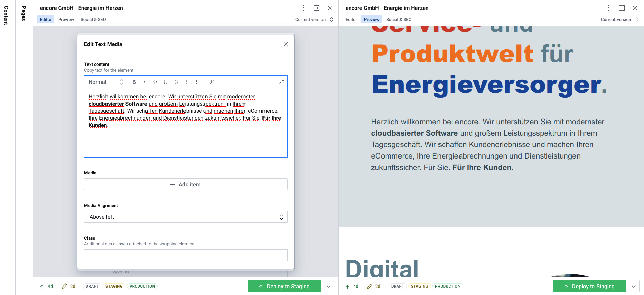The height and width of the screenshot is (295, 644).
Task: Click edited 2d status in left pane
Action: tap(69, 286)
